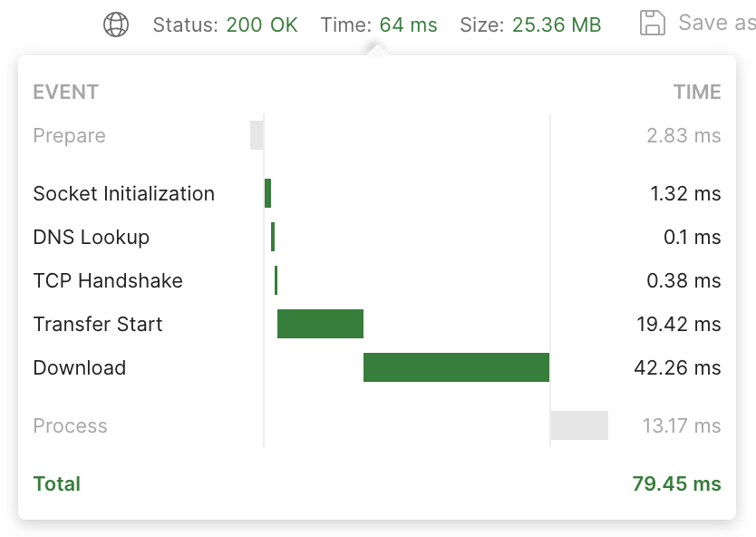This screenshot has height=537, width=756.
Task: Click the DNS Lookup row label
Action: click(x=92, y=237)
